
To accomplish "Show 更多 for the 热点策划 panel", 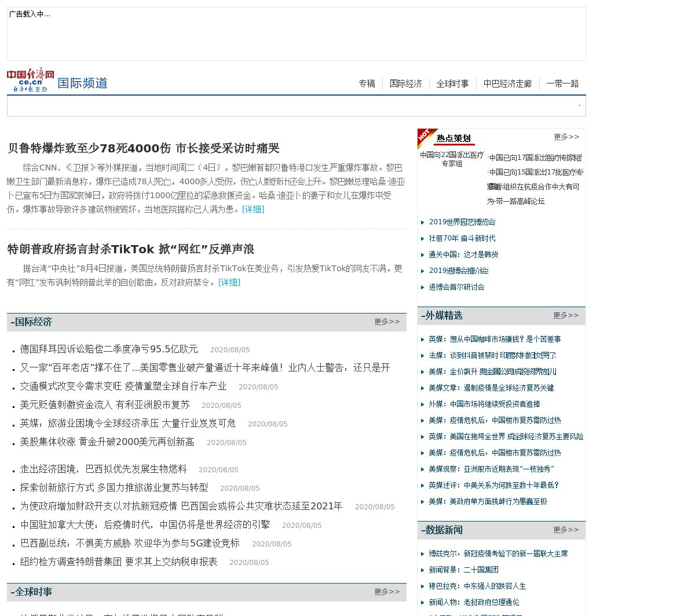I will point(566,137).
